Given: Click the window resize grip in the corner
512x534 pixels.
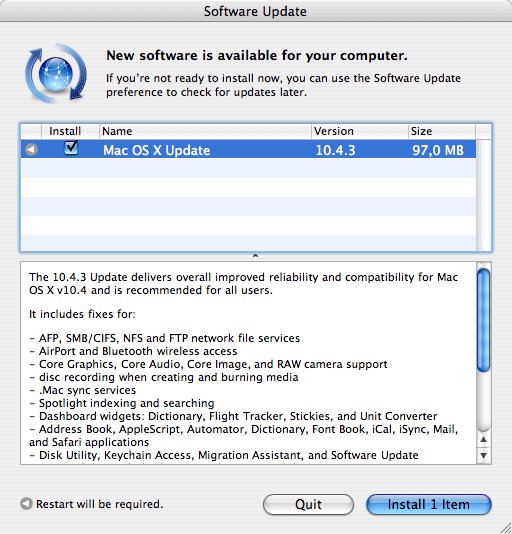Looking at the screenshot, I should tap(506, 528).
